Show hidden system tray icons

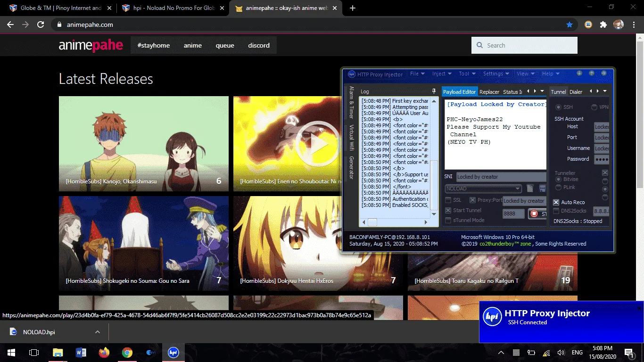point(501,353)
